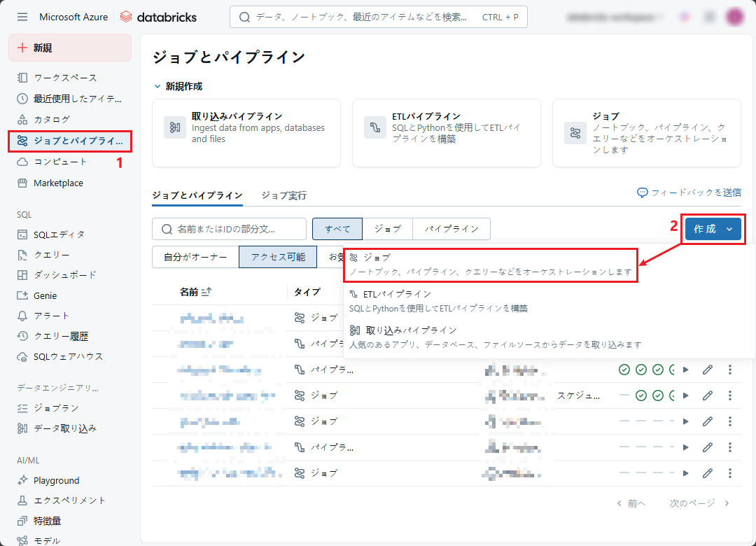The height and width of the screenshot is (546, 756).
Task: Click the edit pencil icon in last job row
Action: [x=708, y=473]
